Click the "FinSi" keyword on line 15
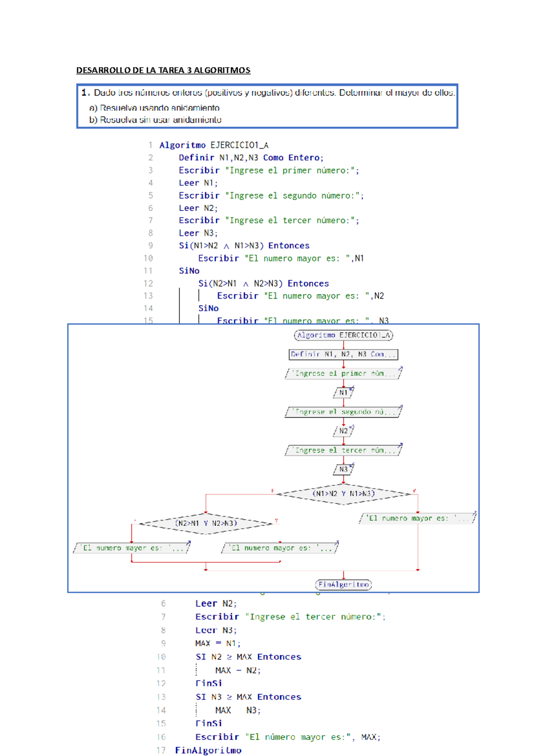The image size is (534, 756). [x=209, y=723]
